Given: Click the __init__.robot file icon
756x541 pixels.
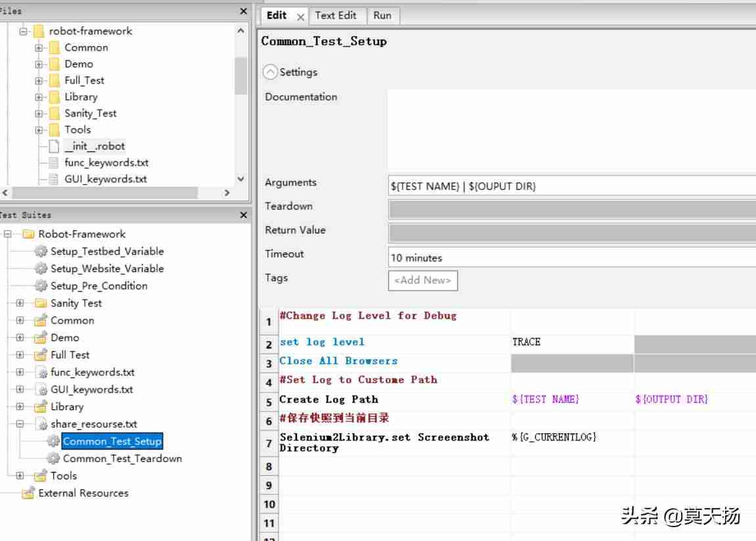Looking at the screenshot, I should tap(54, 146).
